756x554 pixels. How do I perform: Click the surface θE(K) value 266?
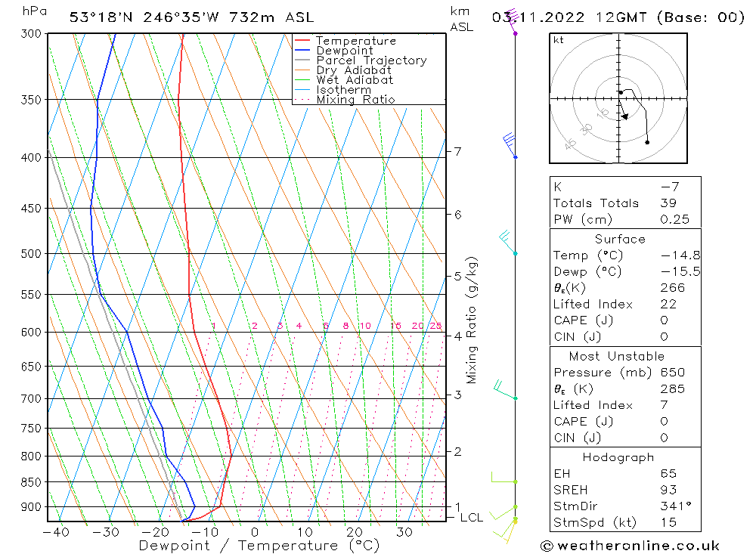click(673, 288)
